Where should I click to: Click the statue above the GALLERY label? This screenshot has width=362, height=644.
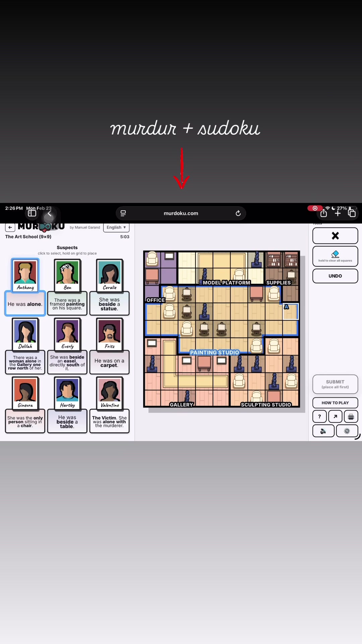point(187,397)
